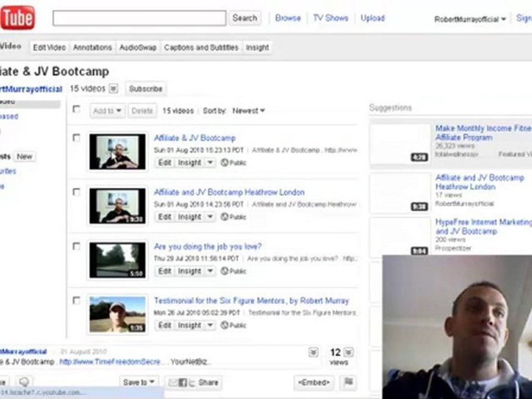Click the New playlist button
Image resolution: width=532 pixels, height=399 pixels.
(x=24, y=156)
